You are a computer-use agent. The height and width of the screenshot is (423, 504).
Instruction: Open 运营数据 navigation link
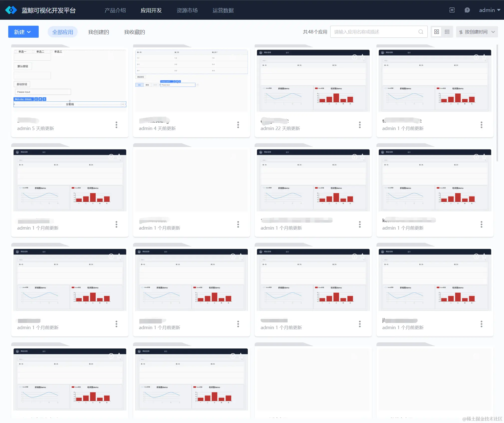coord(223,10)
